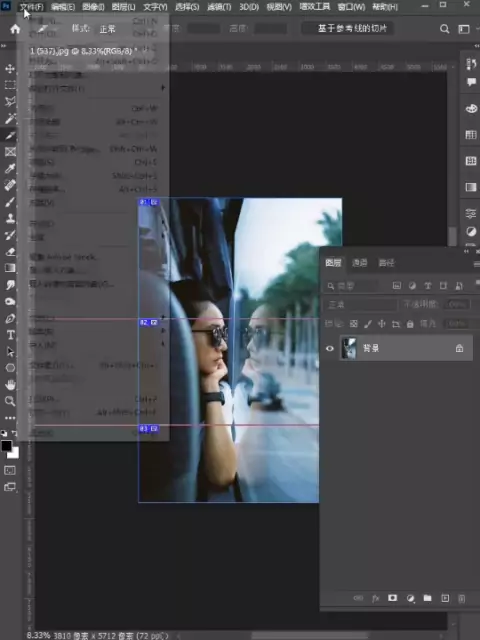The width and height of the screenshot is (480, 640).
Task: Open the 滤镜(T) menu
Action: (x=219, y=7)
